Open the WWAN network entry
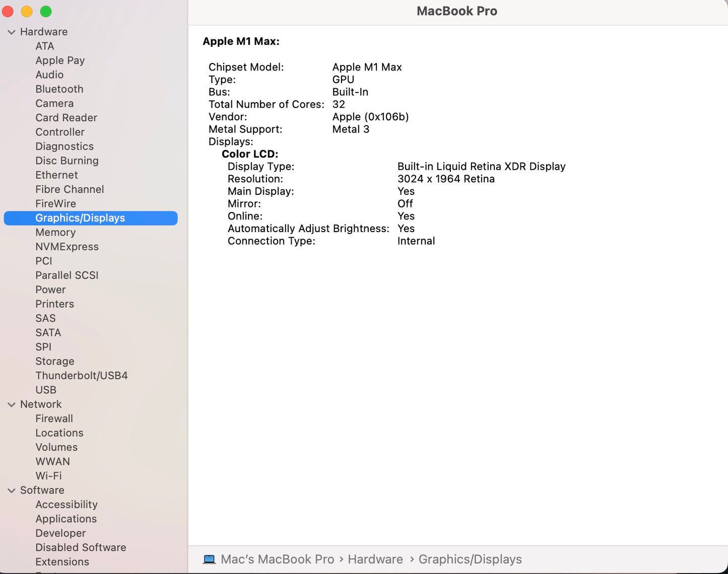Screen dimensions: 728x574 (x=53, y=462)
